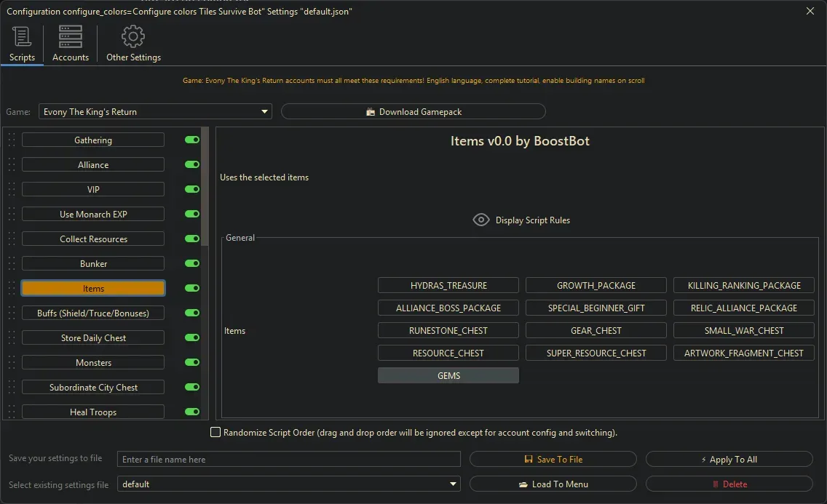Click the drag handle next to Gathering
Image resolution: width=827 pixels, height=504 pixels.
pos(12,140)
